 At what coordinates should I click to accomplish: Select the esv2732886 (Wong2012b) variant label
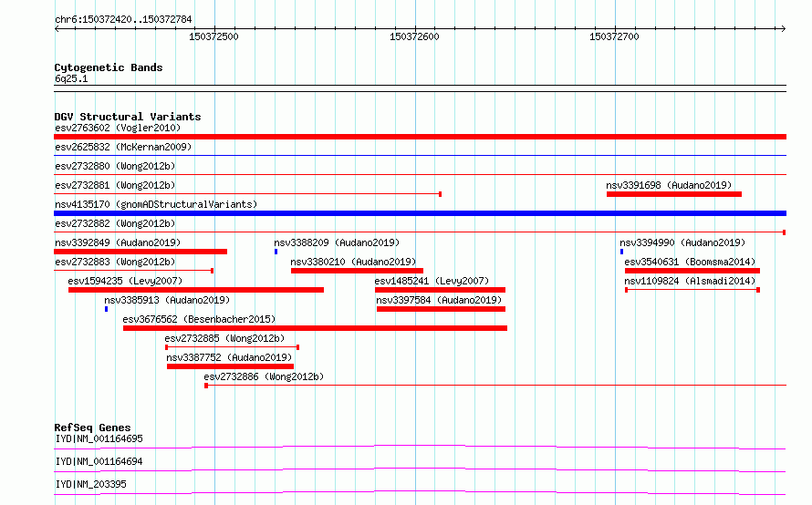(264, 376)
